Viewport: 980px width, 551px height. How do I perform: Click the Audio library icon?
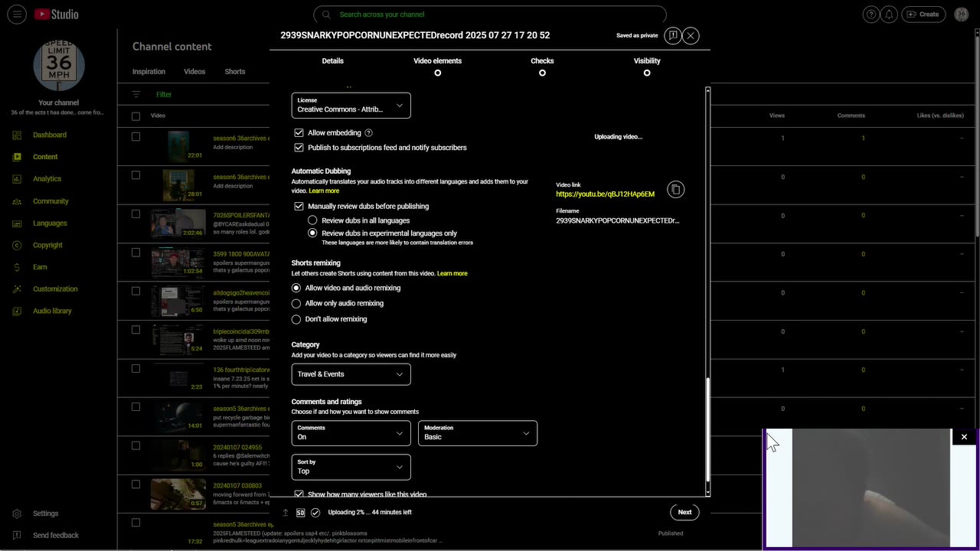coord(17,311)
